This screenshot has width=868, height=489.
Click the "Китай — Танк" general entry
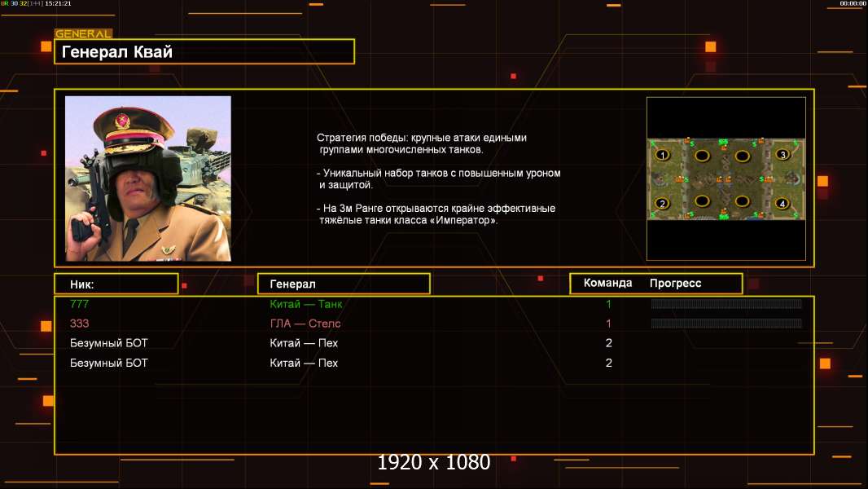click(x=305, y=303)
